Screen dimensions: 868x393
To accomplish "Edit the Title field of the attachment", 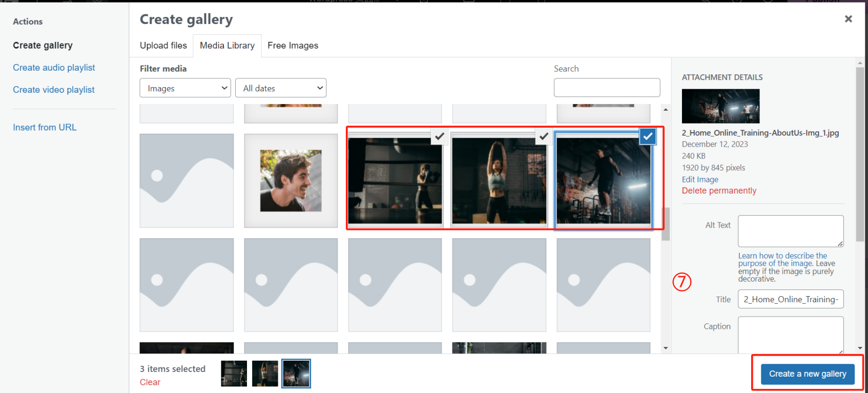I will point(791,299).
